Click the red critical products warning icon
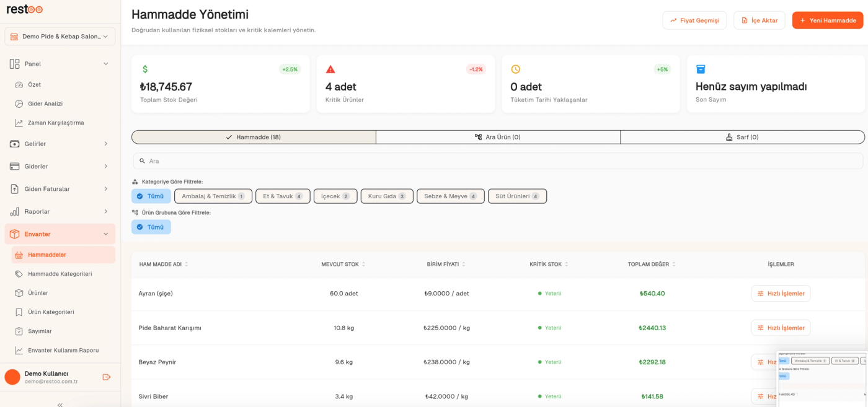 [x=330, y=69]
